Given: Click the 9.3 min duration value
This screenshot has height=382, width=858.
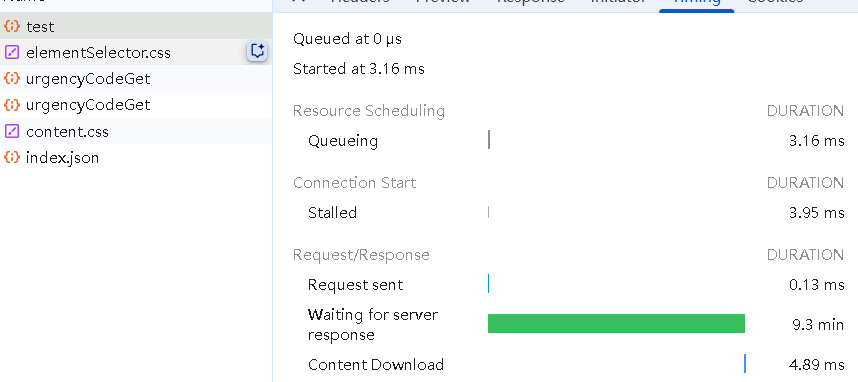Looking at the screenshot, I should point(818,325).
